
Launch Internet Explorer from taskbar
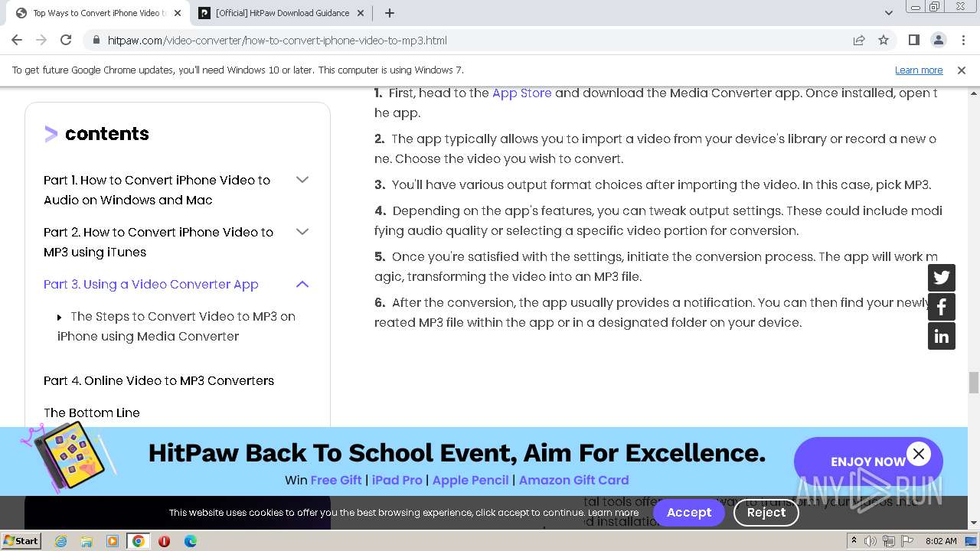click(x=60, y=541)
